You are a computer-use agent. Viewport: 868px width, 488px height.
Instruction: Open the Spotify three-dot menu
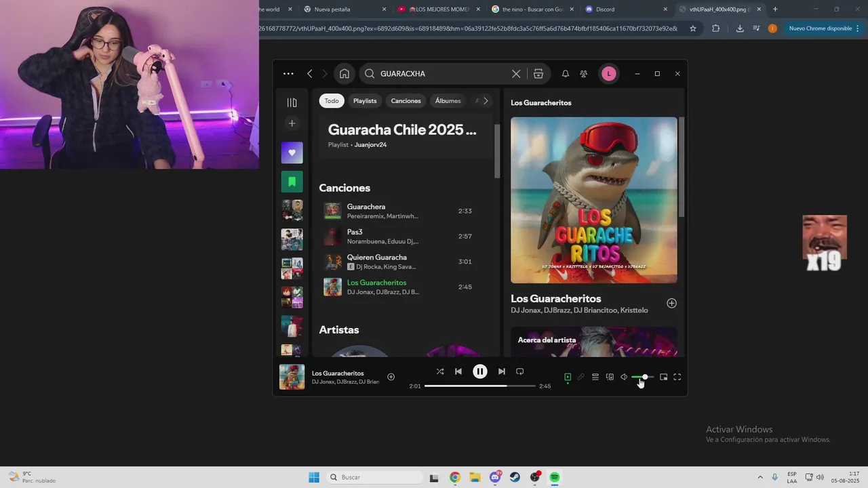pos(288,74)
